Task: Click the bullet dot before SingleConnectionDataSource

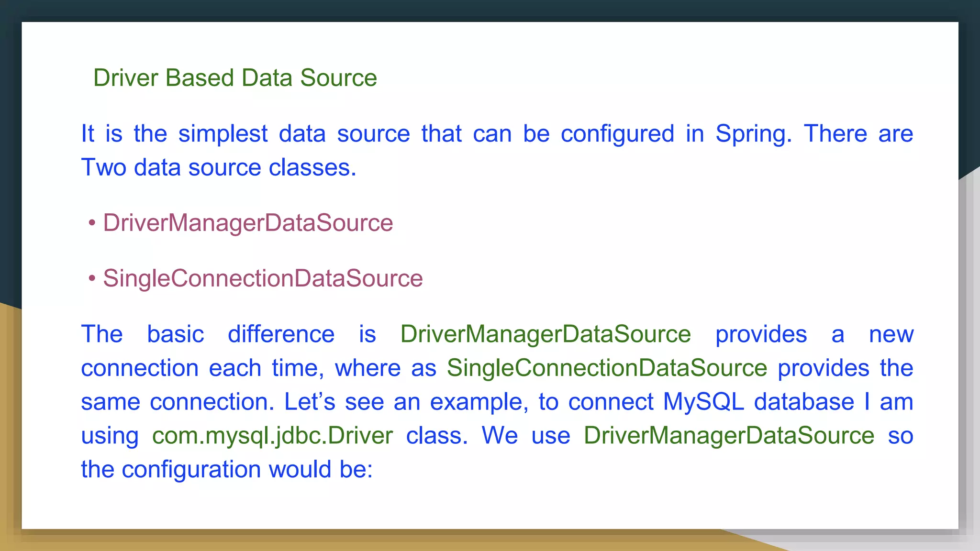Action: pyautogui.click(x=92, y=279)
